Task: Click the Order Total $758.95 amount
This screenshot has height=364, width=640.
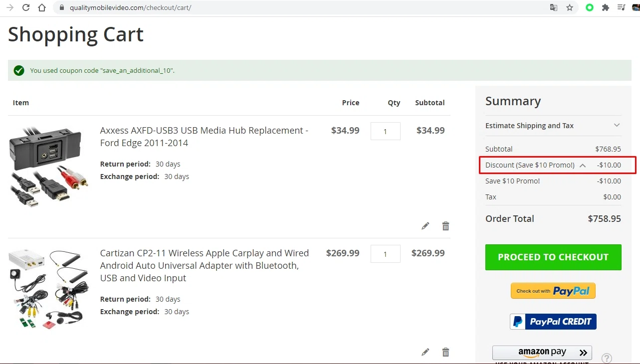Action: pos(604,218)
